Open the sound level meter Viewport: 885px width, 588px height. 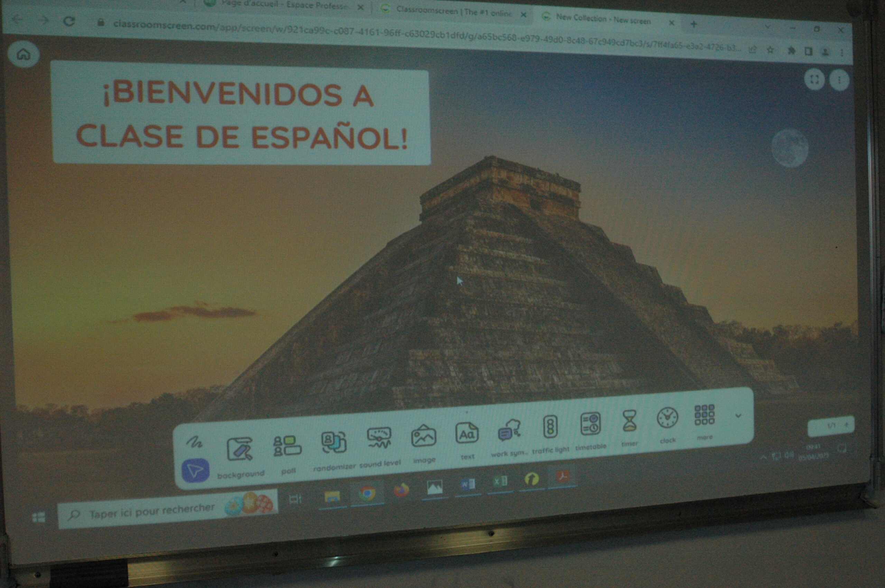coord(379,438)
